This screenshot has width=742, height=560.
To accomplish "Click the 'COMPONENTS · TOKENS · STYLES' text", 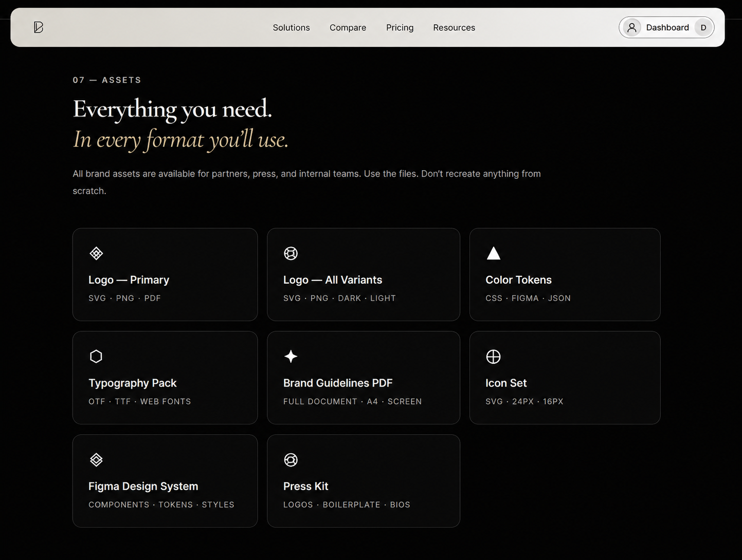I will (161, 505).
